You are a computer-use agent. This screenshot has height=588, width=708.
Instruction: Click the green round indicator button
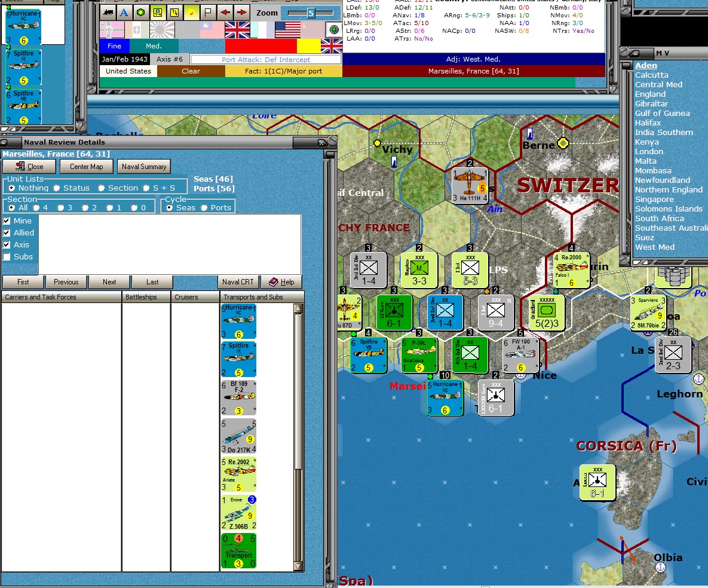click(333, 30)
